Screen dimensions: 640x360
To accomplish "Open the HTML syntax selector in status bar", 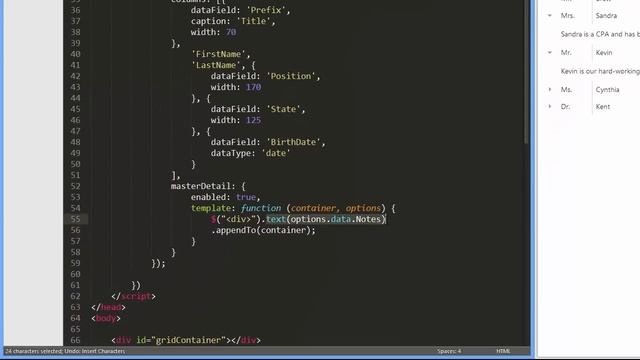I will tap(503, 351).
